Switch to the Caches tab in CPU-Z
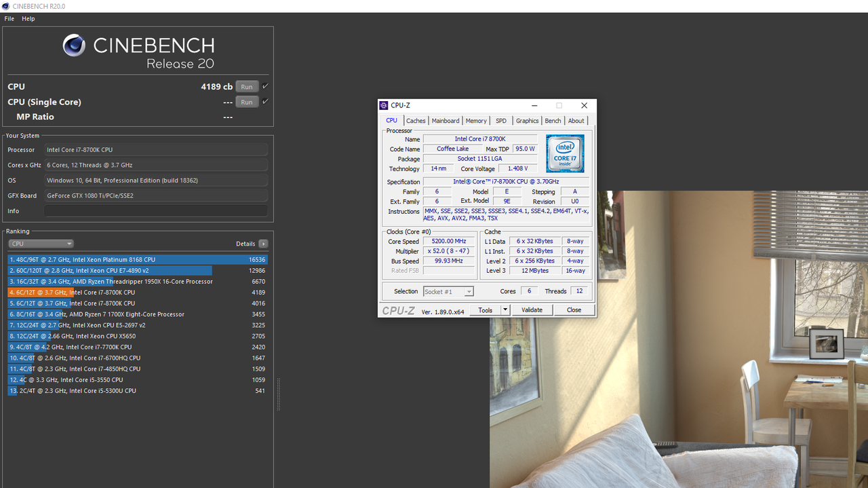Viewport: 868px width, 488px height. [x=416, y=121]
